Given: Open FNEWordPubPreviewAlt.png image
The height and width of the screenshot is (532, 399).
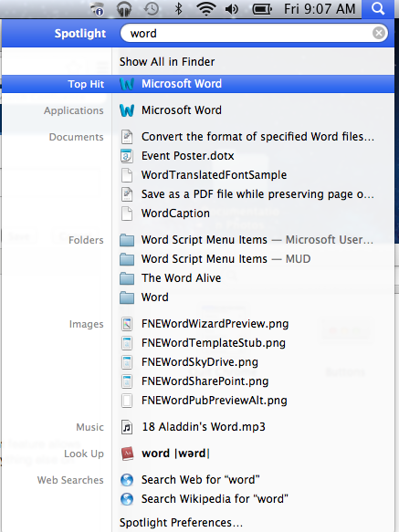Looking at the screenshot, I should (x=215, y=401).
